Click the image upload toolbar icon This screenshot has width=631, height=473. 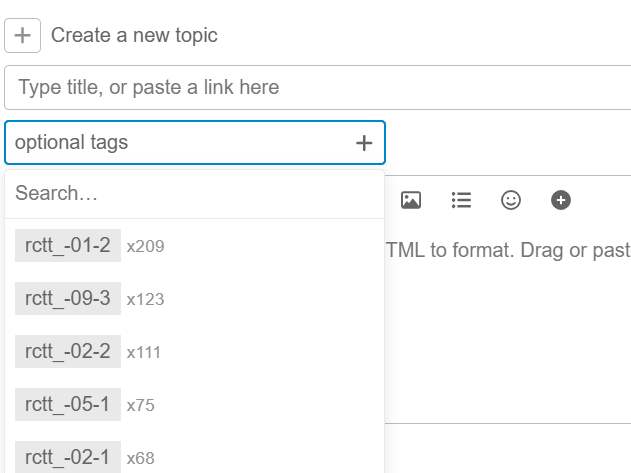click(410, 200)
